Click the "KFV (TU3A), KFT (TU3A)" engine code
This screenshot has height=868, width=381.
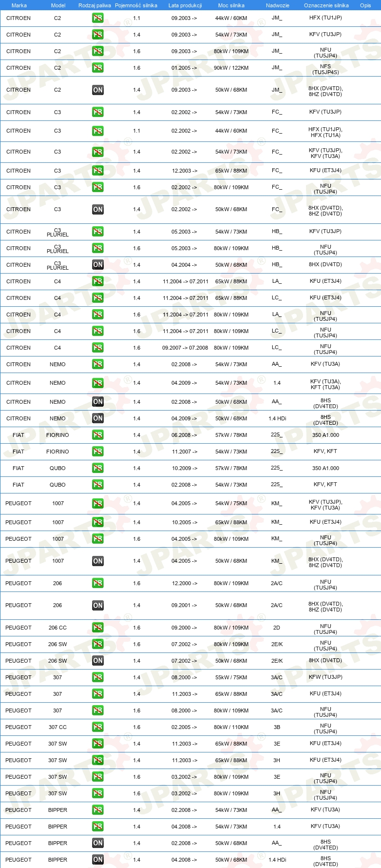click(x=325, y=384)
